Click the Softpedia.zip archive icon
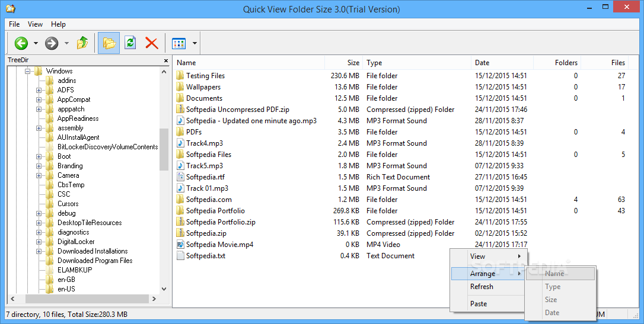The width and height of the screenshot is (644, 324). [x=180, y=233]
